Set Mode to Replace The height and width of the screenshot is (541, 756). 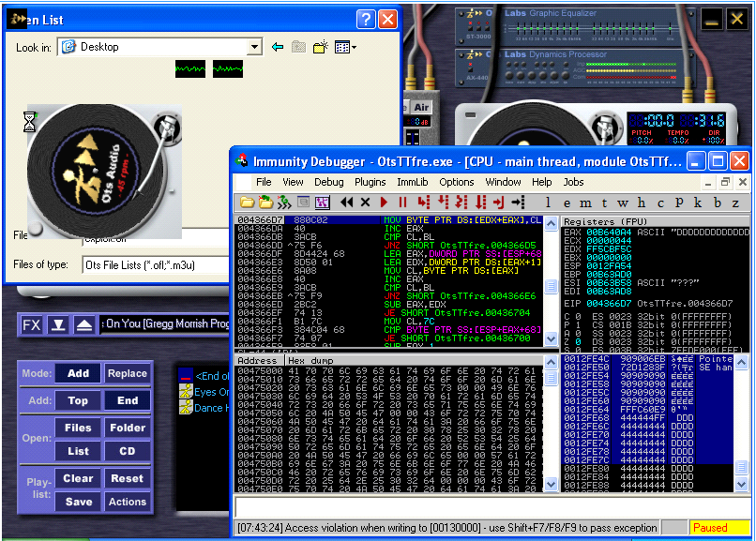pos(128,373)
